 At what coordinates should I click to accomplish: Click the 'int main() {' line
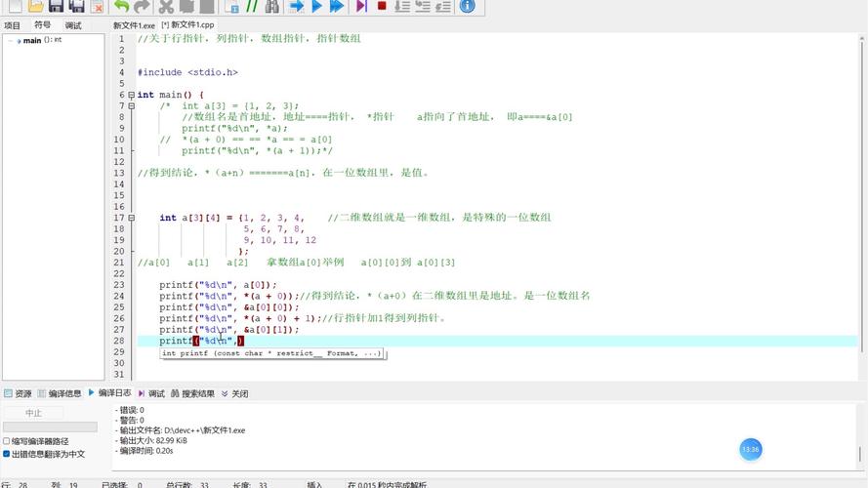pos(171,95)
